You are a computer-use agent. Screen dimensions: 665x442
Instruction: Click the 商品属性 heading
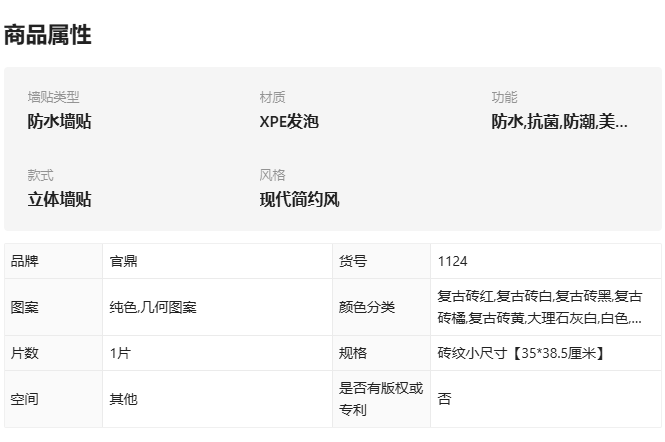click(x=48, y=35)
